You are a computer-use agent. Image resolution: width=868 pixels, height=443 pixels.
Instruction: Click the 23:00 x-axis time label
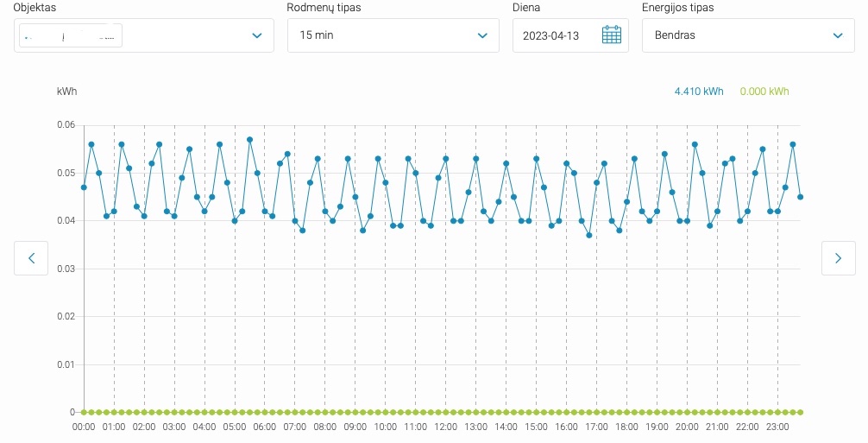tap(777, 427)
